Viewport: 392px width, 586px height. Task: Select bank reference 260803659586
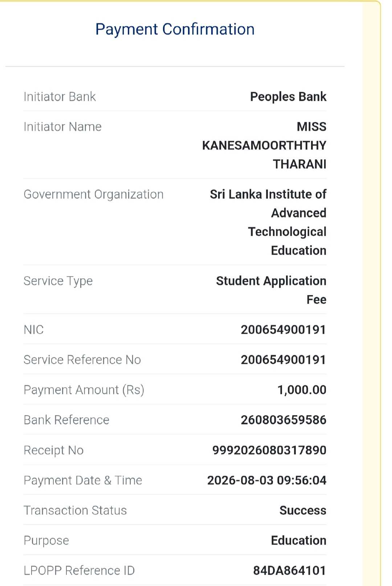(x=283, y=420)
